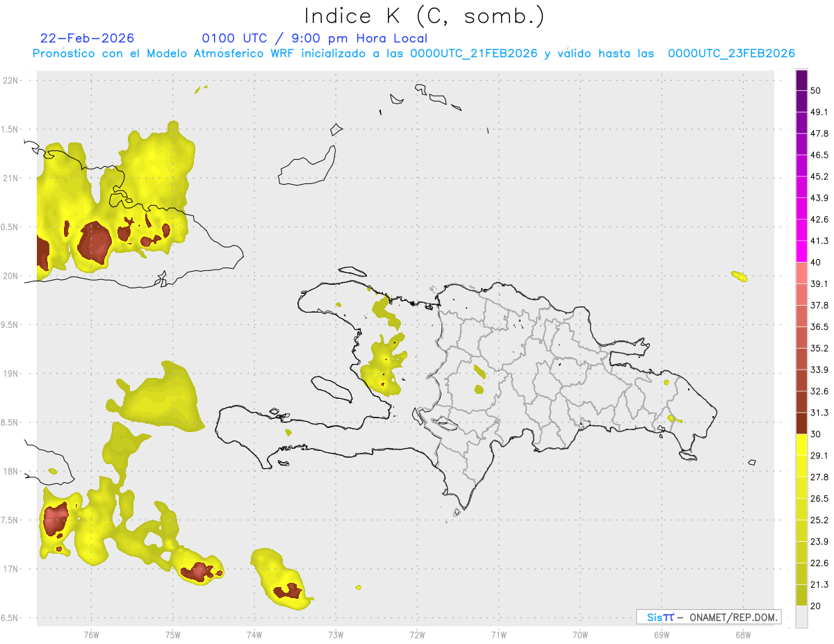Click the colorbar value "36.5"
This screenshot has width=834, height=644.
pyautogui.click(x=819, y=327)
